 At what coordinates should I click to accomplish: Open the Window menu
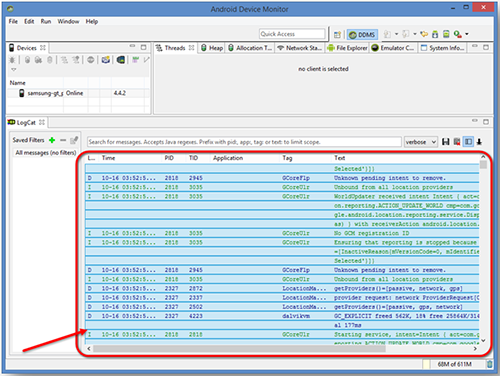tap(68, 21)
